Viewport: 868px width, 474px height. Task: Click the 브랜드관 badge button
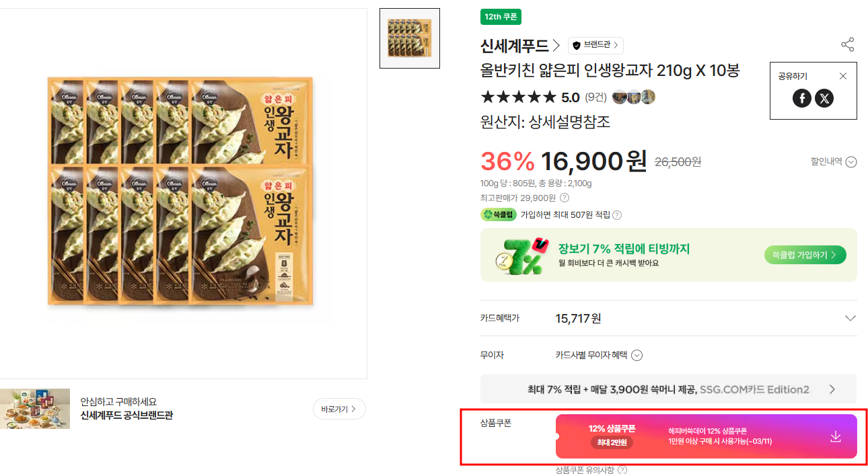[x=595, y=45]
